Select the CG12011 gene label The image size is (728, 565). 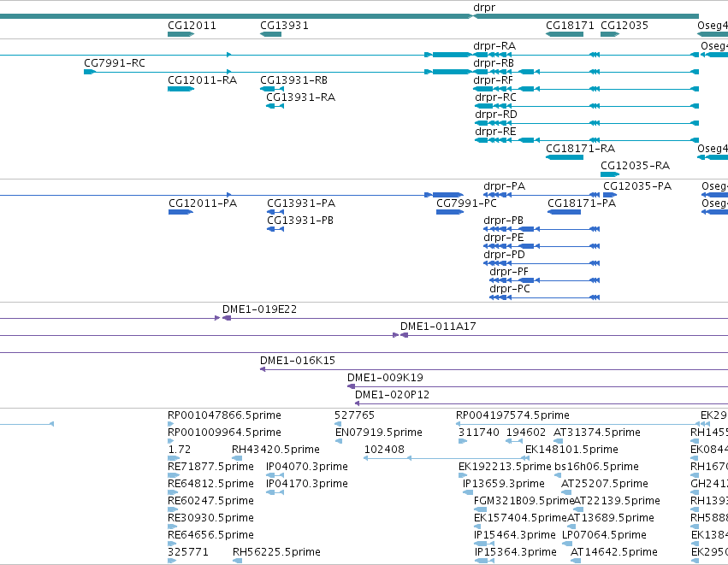coord(192,26)
